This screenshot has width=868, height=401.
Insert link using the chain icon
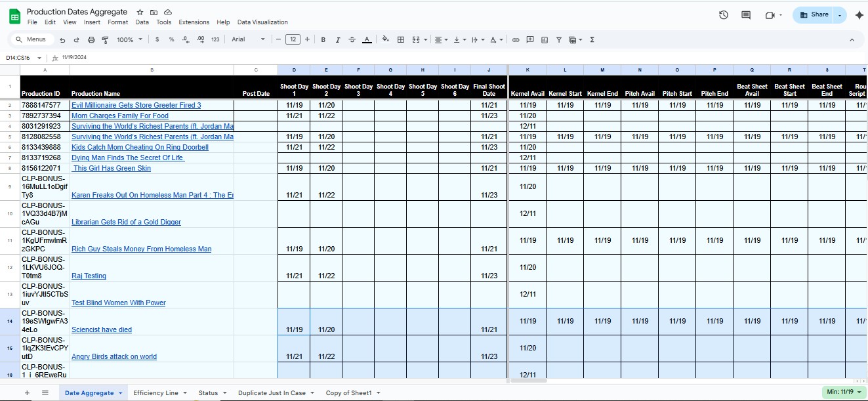point(516,40)
